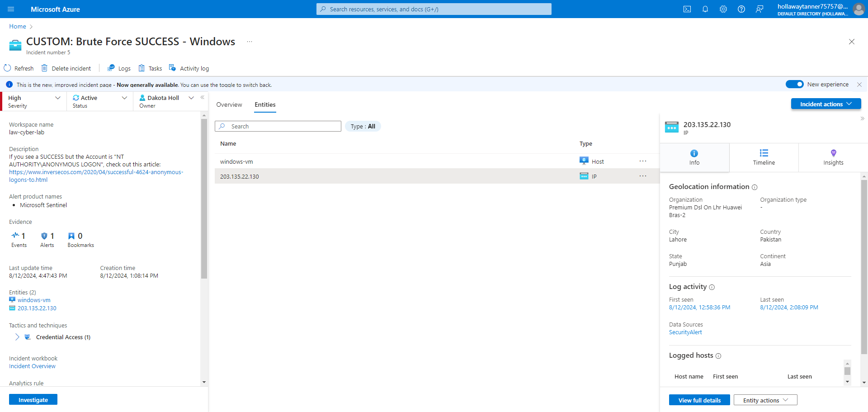
Task: Select the windows-vm entity row
Action: [x=437, y=161]
